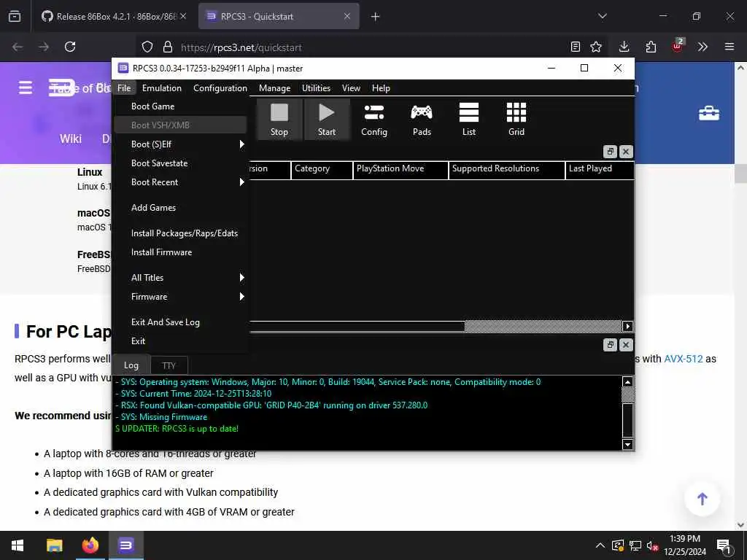747x560 pixels.
Task: Open the Manage menu
Action: (274, 88)
